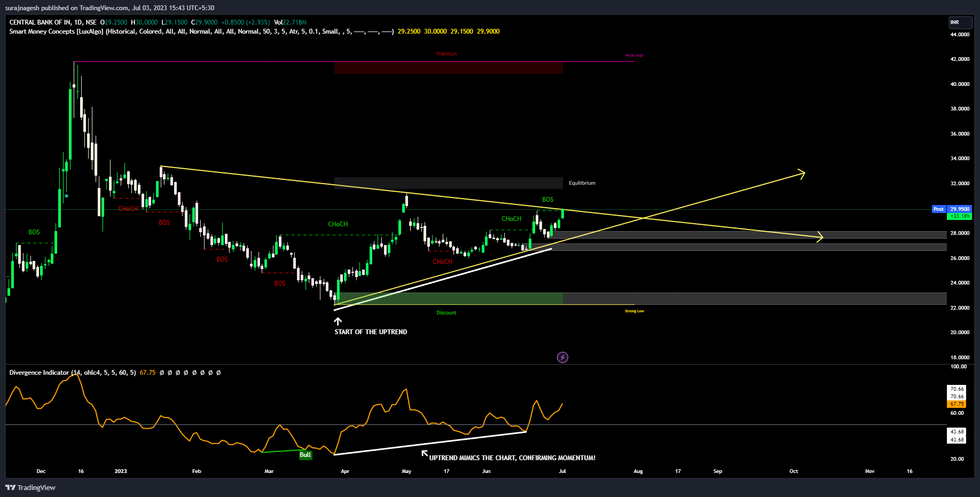Click the 100.00 indicator scale label
The image size is (980, 497).
[x=958, y=367]
